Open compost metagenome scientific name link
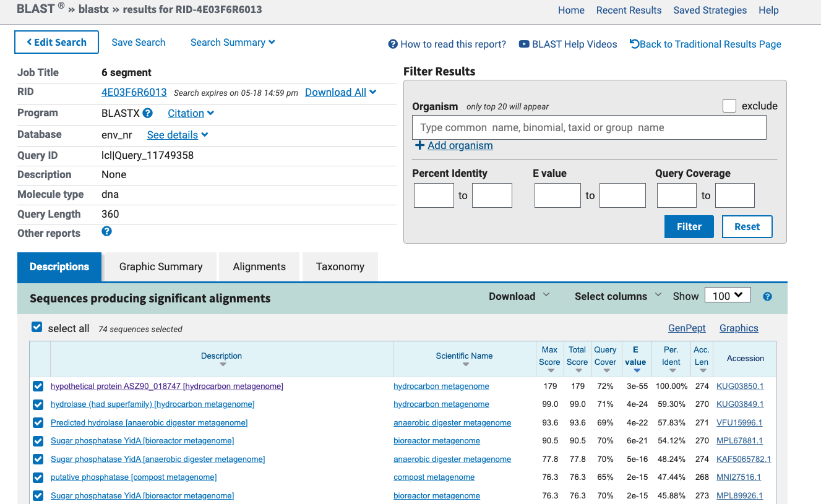The width and height of the screenshot is (821, 504). [x=434, y=477]
